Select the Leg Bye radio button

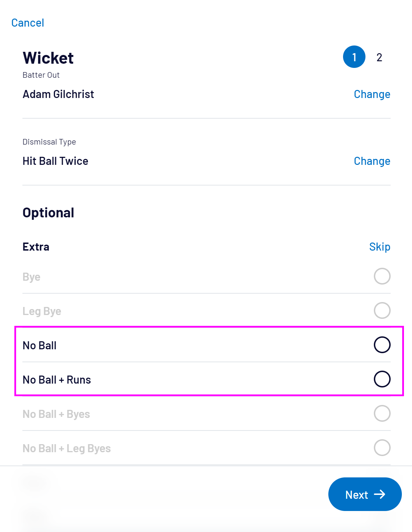(x=382, y=310)
